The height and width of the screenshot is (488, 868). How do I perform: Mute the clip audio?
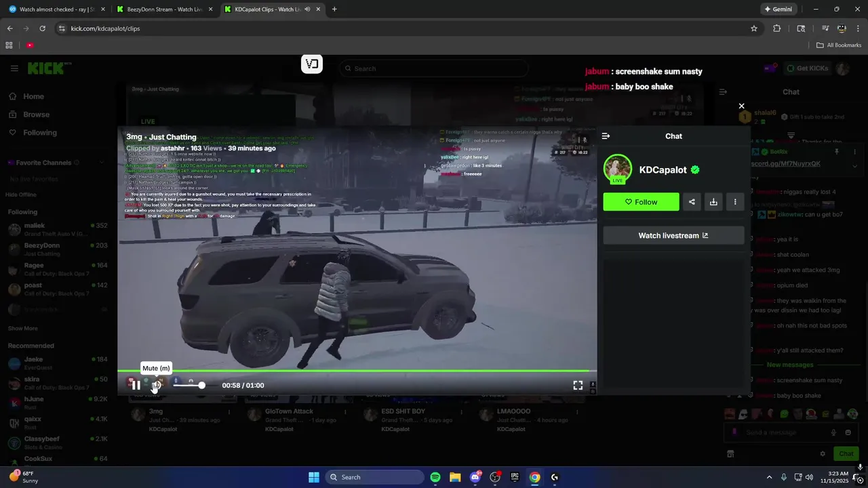click(x=156, y=385)
